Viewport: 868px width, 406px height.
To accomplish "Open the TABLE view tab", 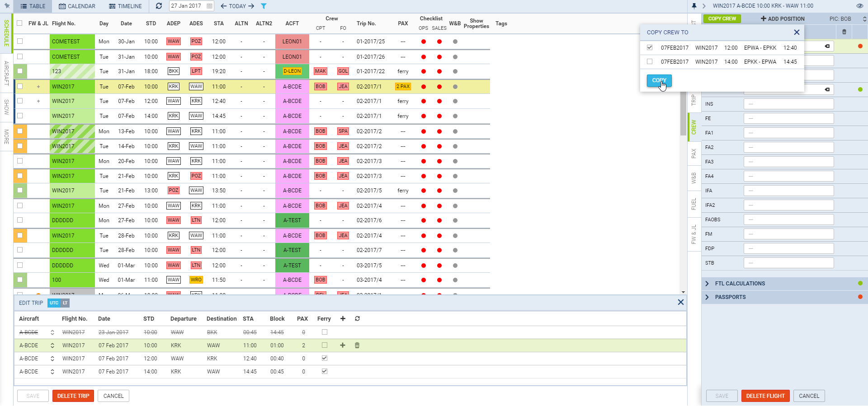I will [33, 6].
